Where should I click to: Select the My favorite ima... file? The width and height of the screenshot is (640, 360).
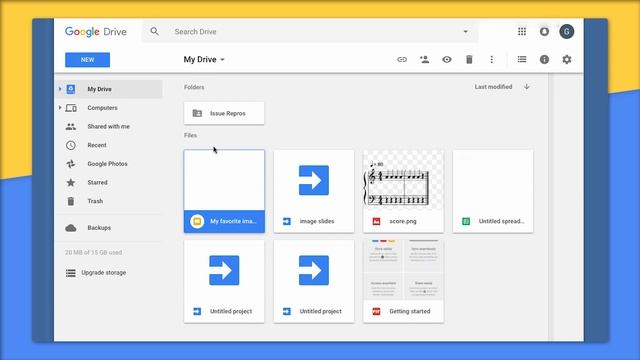click(224, 191)
